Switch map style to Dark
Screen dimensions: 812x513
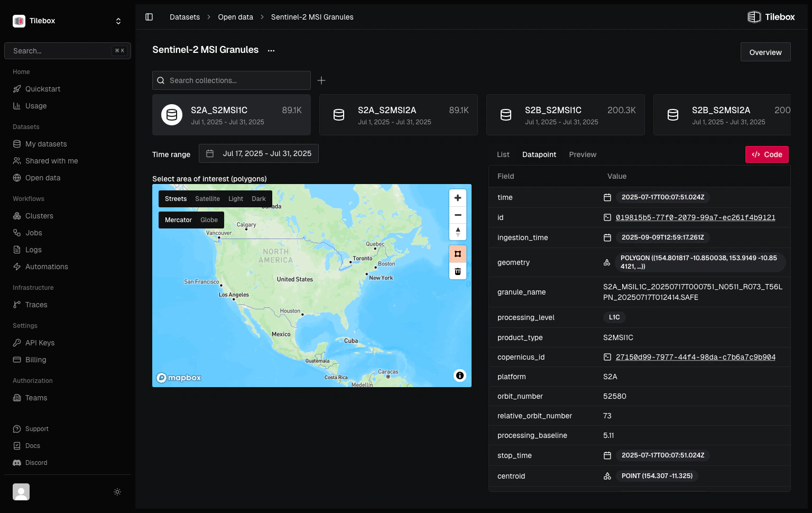click(259, 199)
